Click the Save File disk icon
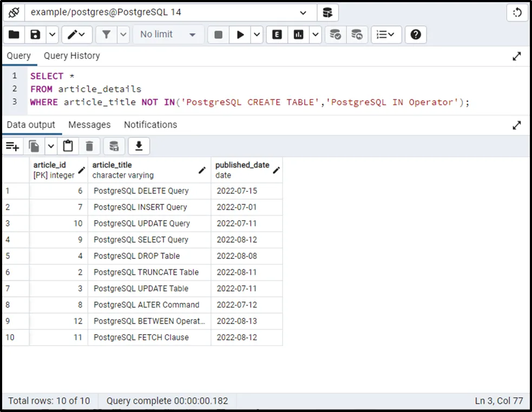 coord(35,35)
